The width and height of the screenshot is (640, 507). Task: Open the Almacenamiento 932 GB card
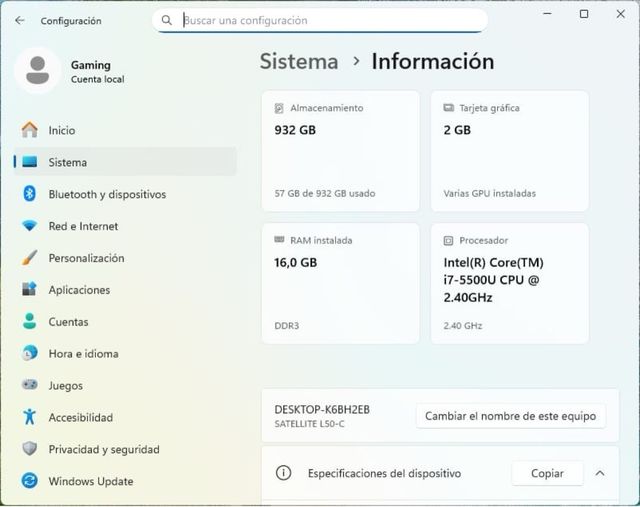click(340, 151)
